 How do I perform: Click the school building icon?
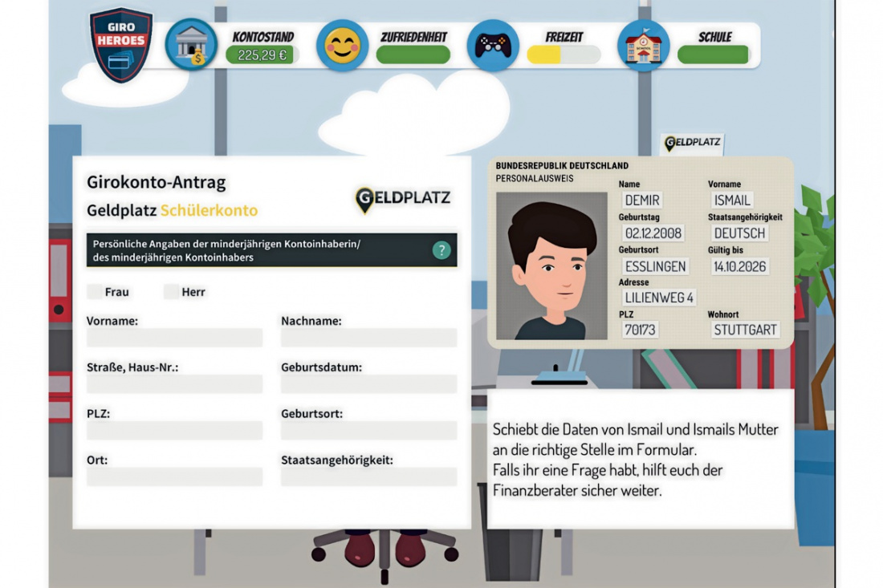click(x=643, y=46)
